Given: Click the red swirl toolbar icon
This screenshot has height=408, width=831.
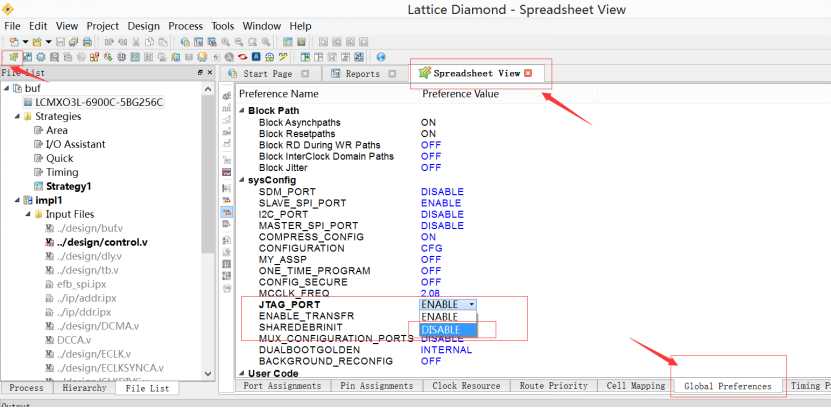Looking at the screenshot, I should 243,57.
